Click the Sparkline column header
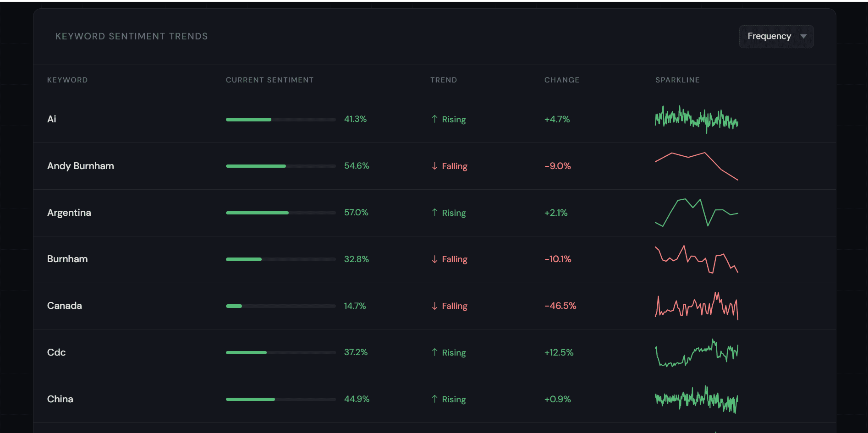 [x=677, y=80]
